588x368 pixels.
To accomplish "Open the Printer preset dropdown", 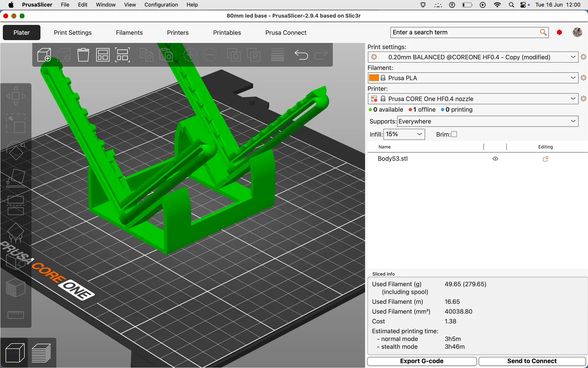I will [473, 99].
